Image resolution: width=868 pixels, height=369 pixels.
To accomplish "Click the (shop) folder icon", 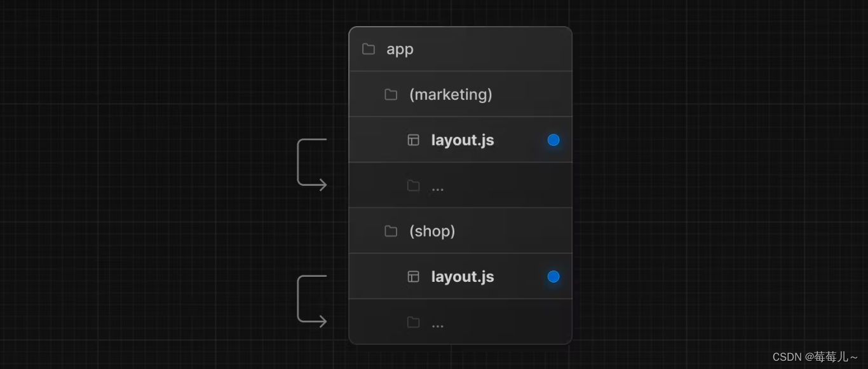I will click(x=391, y=231).
